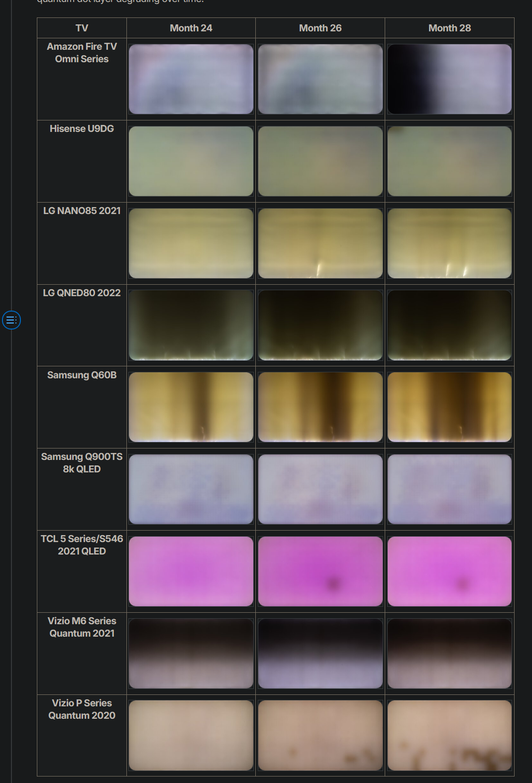Open Amazon Fire TV Omni Month 28 image
This screenshot has height=783, width=532.
pos(449,79)
